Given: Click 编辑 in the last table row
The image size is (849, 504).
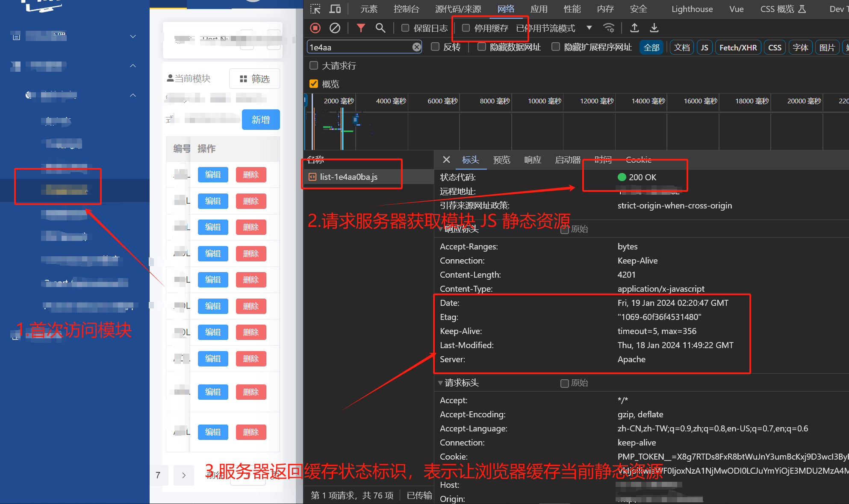Looking at the screenshot, I should pyautogui.click(x=213, y=432).
